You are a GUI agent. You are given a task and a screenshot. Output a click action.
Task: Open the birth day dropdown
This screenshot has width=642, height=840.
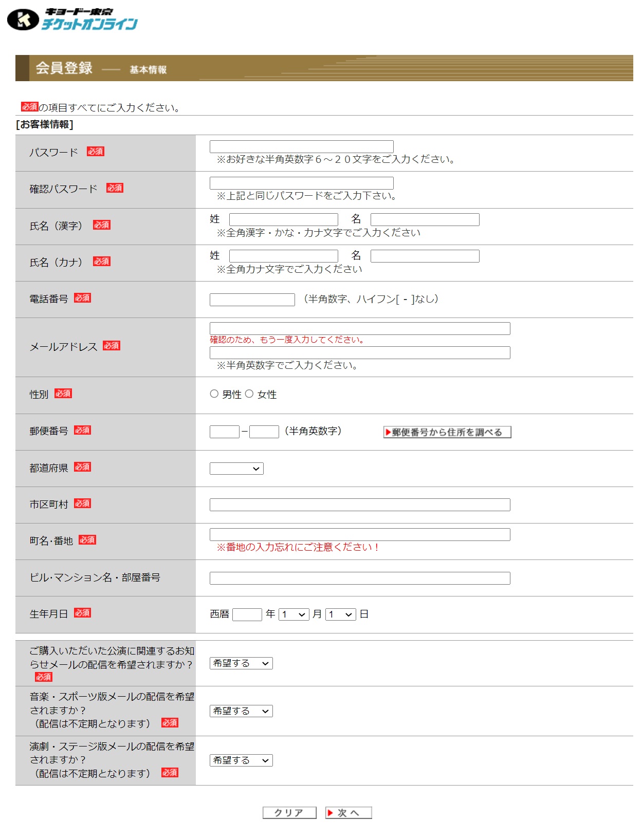pos(341,614)
